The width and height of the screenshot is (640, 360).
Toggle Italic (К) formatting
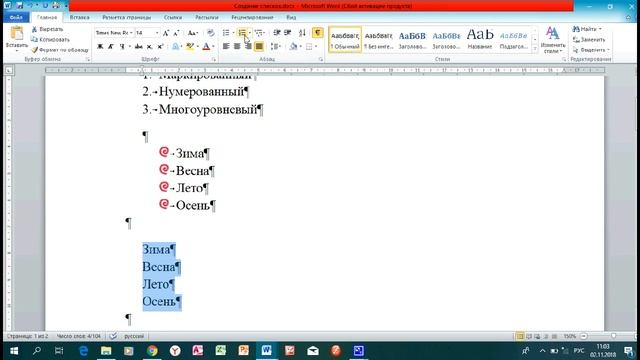pyautogui.click(x=111, y=47)
